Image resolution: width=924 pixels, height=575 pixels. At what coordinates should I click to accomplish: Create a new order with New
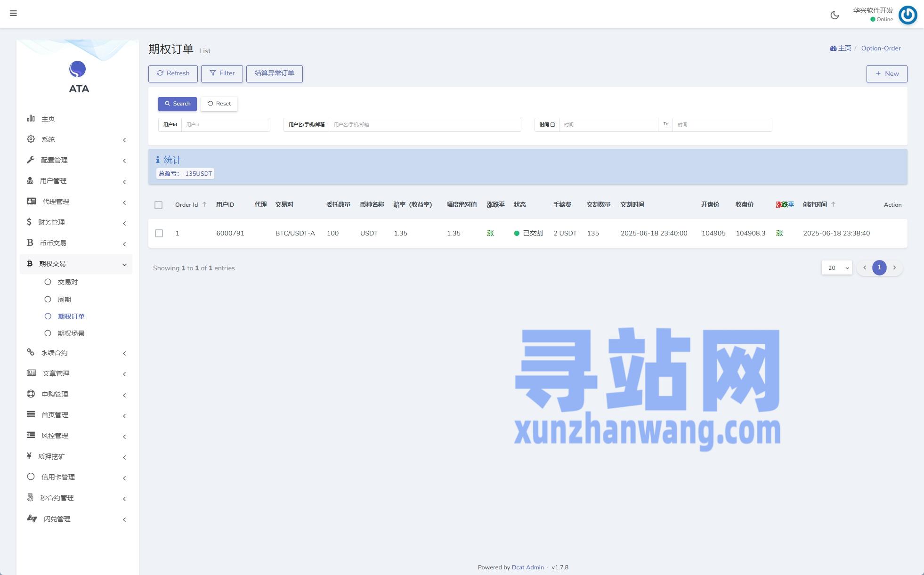[x=887, y=74]
